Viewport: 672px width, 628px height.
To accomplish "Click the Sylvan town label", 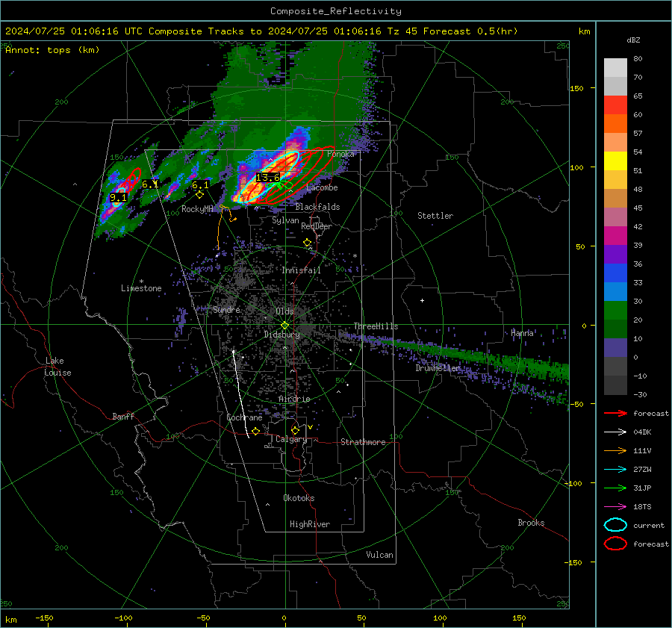I will coord(285,220).
